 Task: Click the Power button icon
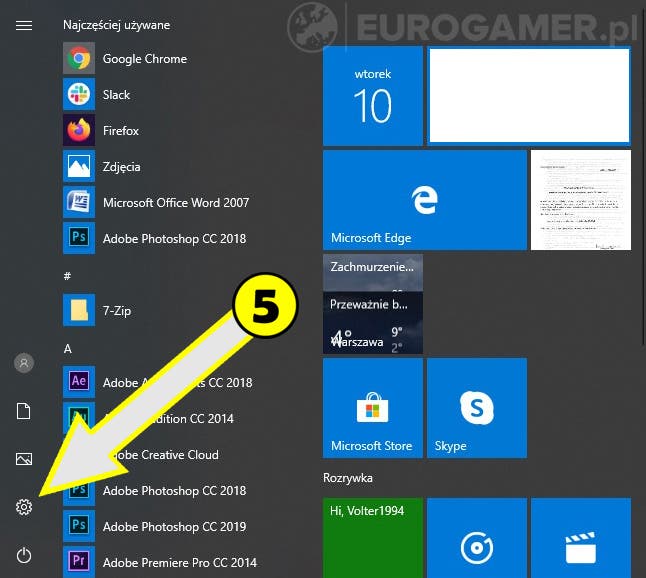click(x=24, y=555)
